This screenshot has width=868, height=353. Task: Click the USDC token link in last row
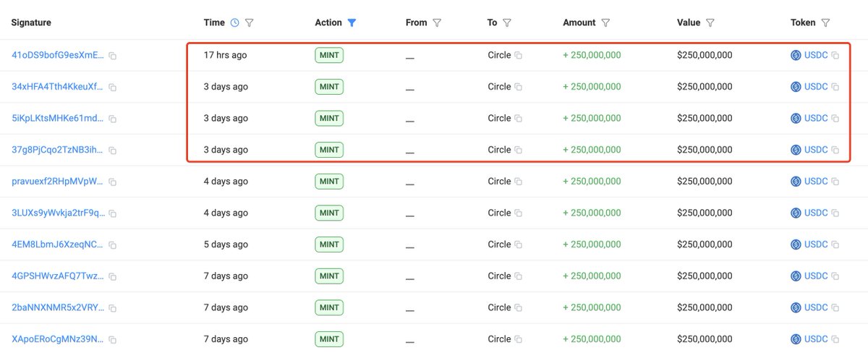click(x=816, y=339)
